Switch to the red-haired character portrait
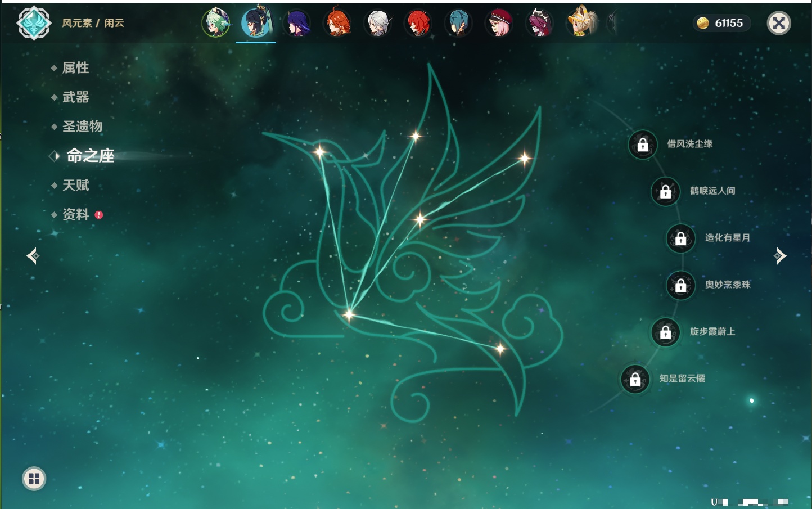Image resolution: width=812 pixels, height=509 pixels. [418, 23]
